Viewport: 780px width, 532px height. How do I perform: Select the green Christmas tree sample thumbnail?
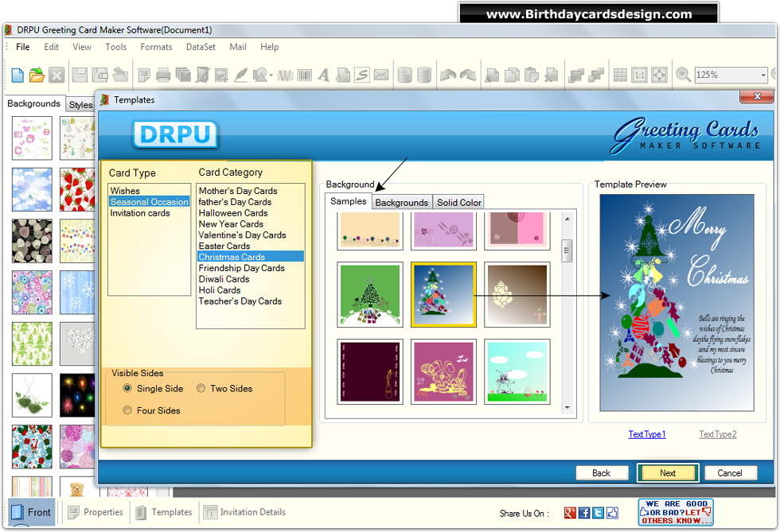(370, 294)
